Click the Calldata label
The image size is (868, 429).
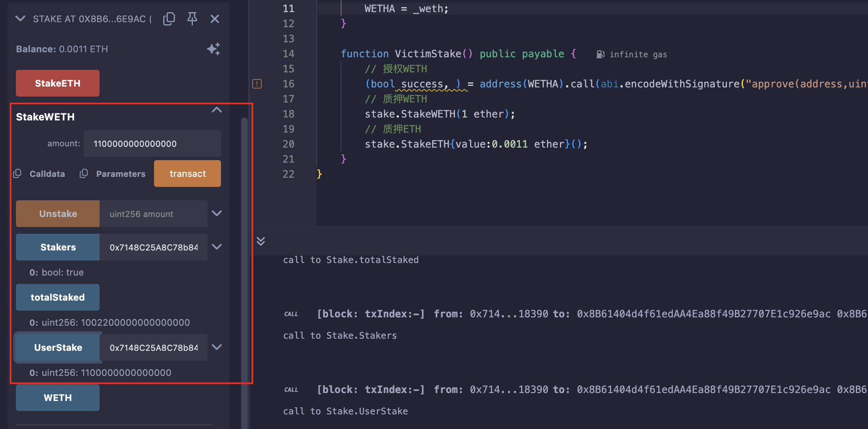tap(47, 174)
